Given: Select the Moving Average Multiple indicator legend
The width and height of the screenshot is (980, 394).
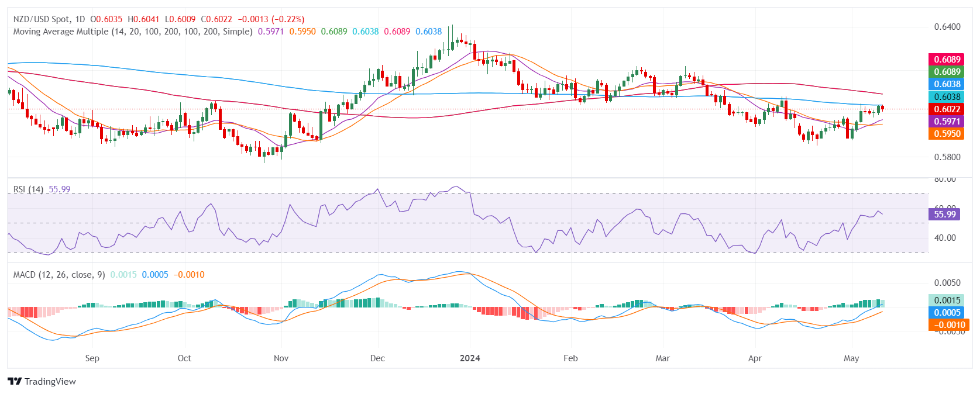Looking at the screenshot, I should (133, 32).
